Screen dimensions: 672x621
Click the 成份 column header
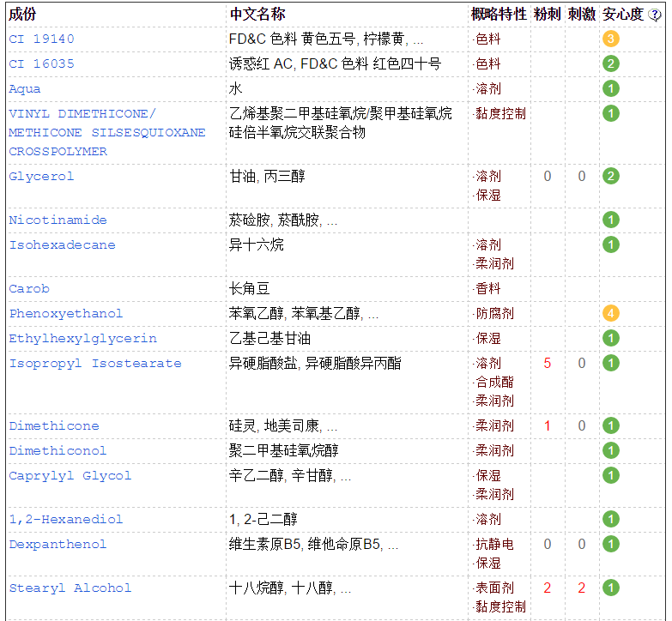tap(22, 15)
